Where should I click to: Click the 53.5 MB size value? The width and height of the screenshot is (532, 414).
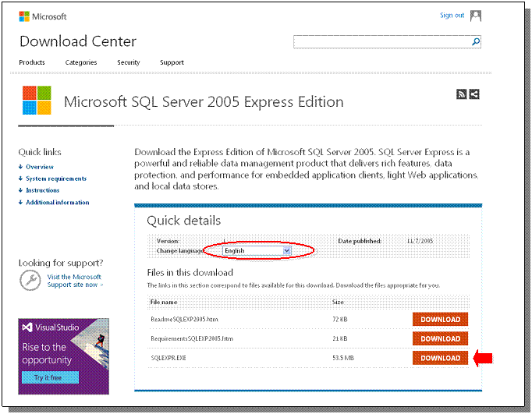click(x=343, y=358)
